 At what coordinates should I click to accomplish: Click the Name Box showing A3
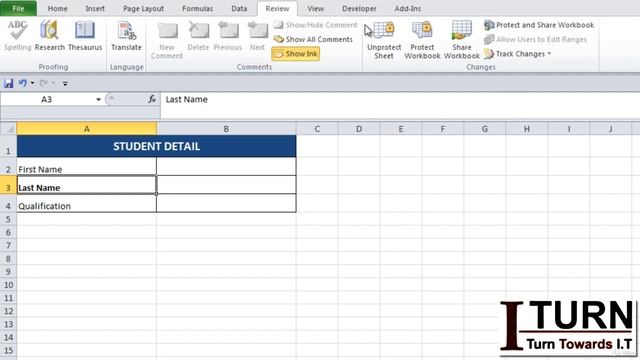coord(47,100)
